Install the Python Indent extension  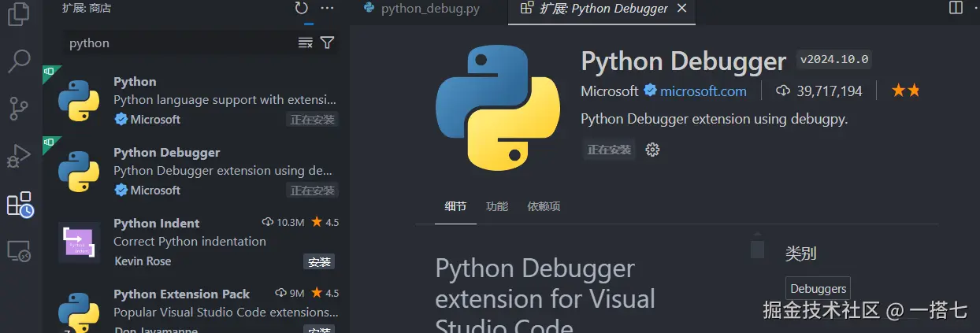point(319,261)
